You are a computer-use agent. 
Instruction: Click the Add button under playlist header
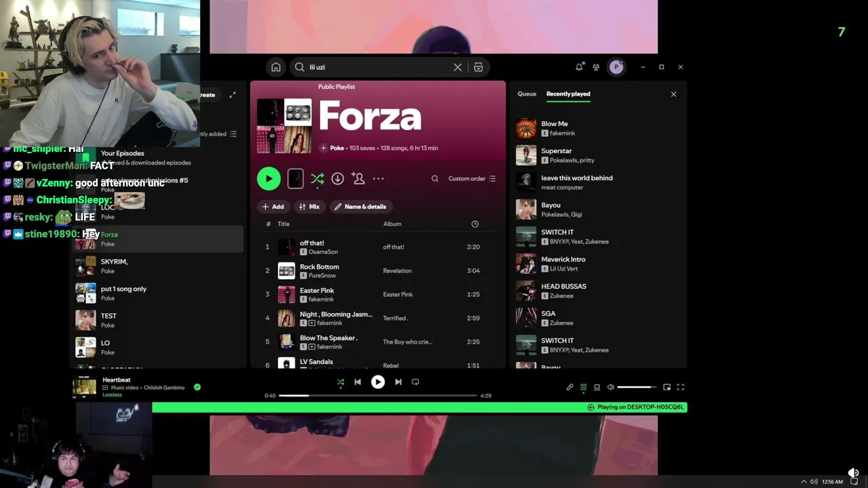click(x=273, y=207)
